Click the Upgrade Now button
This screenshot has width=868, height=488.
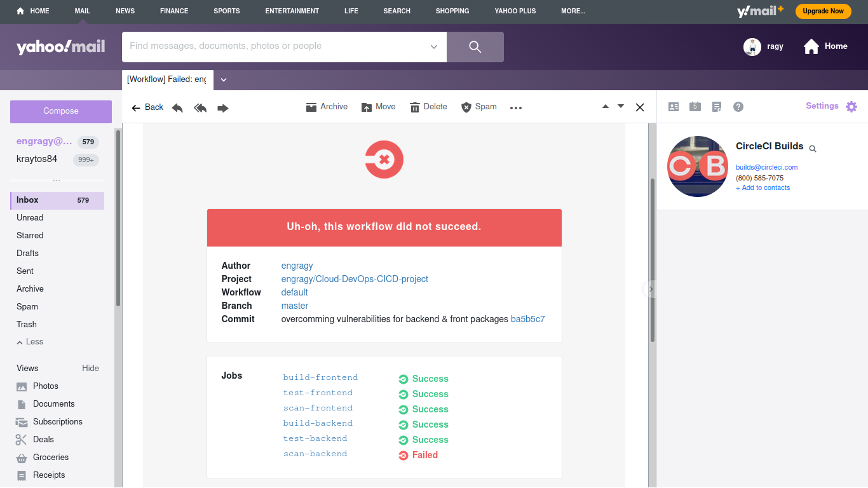pos(823,11)
